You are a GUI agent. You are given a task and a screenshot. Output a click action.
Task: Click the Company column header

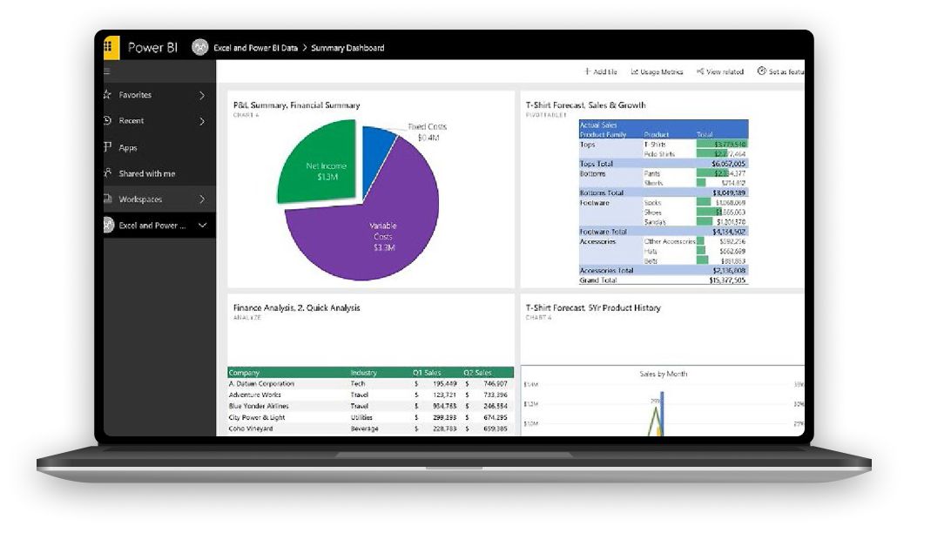[245, 373]
